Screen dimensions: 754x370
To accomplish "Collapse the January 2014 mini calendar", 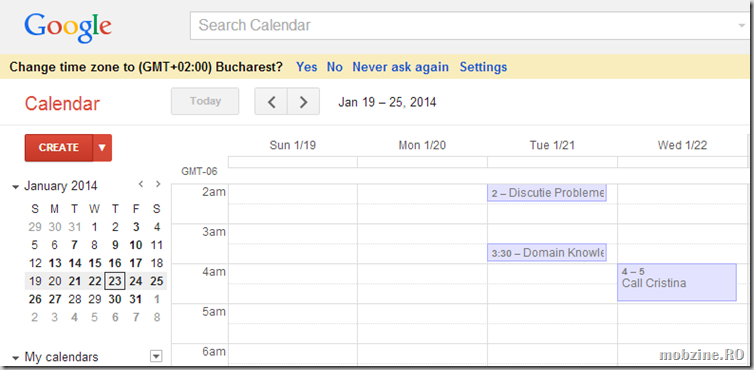I will point(16,187).
